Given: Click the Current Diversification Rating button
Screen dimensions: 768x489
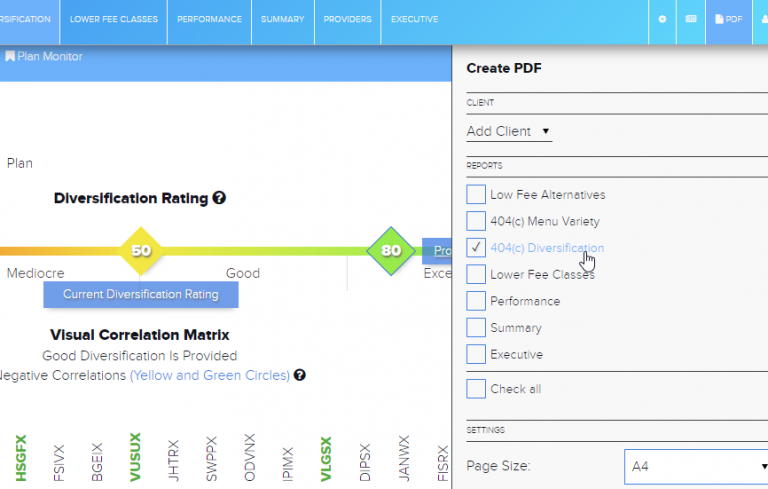Looking at the screenshot, I should tap(141, 294).
